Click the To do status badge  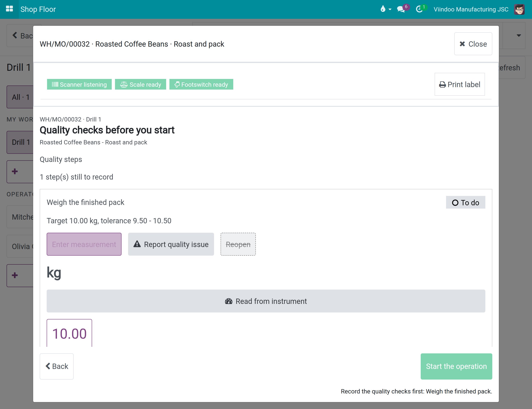point(465,202)
